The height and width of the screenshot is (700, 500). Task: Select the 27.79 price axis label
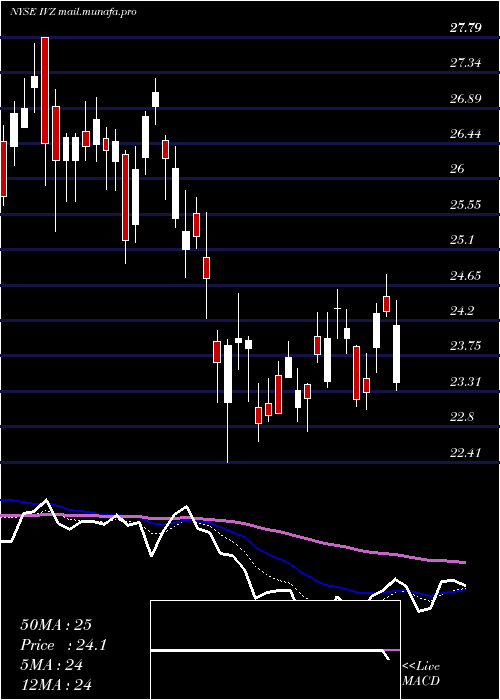(465, 28)
